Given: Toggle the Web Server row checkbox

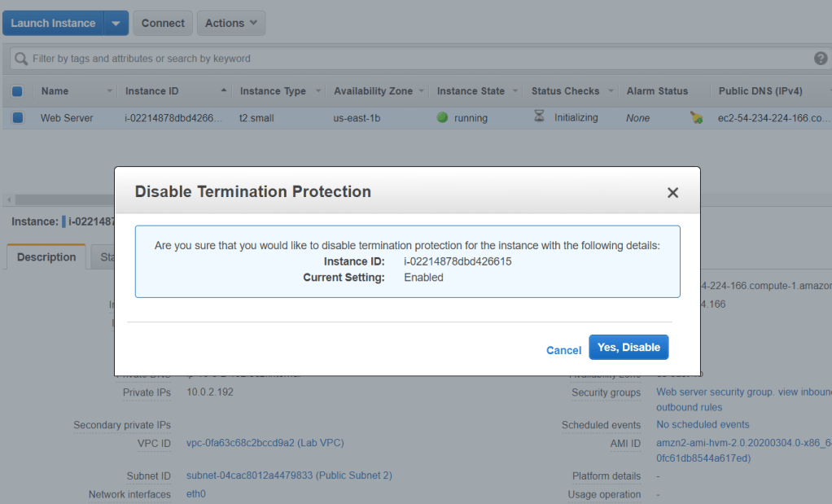Looking at the screenshot, I should click(x=17, y=118).
